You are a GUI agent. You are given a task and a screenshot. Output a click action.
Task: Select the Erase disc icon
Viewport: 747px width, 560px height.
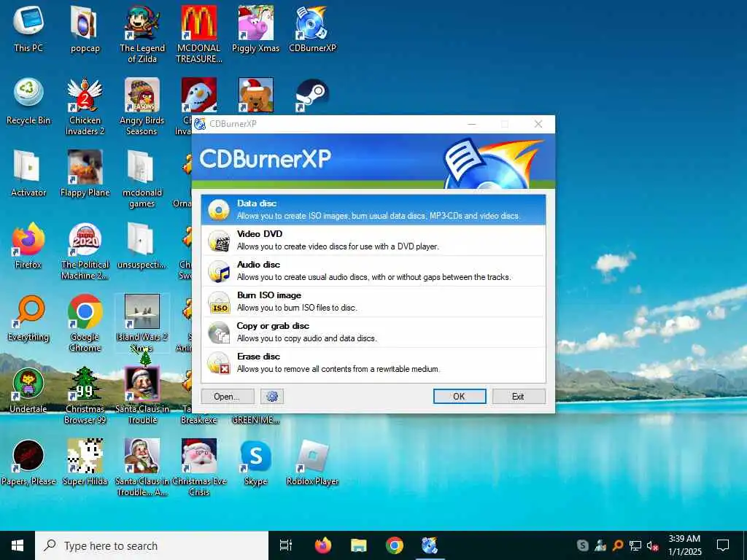[219, 363]
